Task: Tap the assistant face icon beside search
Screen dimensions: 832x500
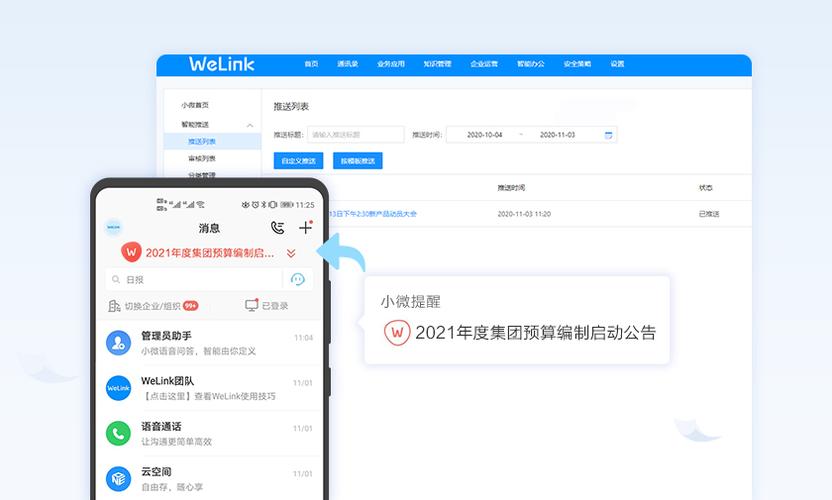Action: tap(298, 279)
